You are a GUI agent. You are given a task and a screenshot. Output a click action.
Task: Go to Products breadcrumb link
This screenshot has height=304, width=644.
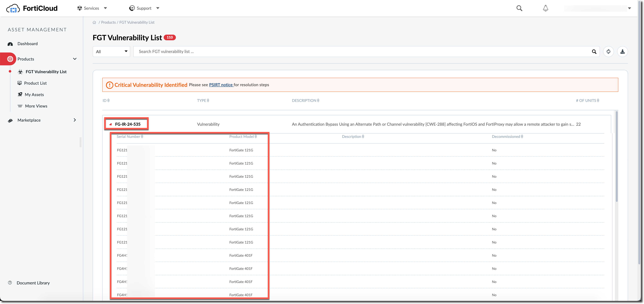(108, 22)
